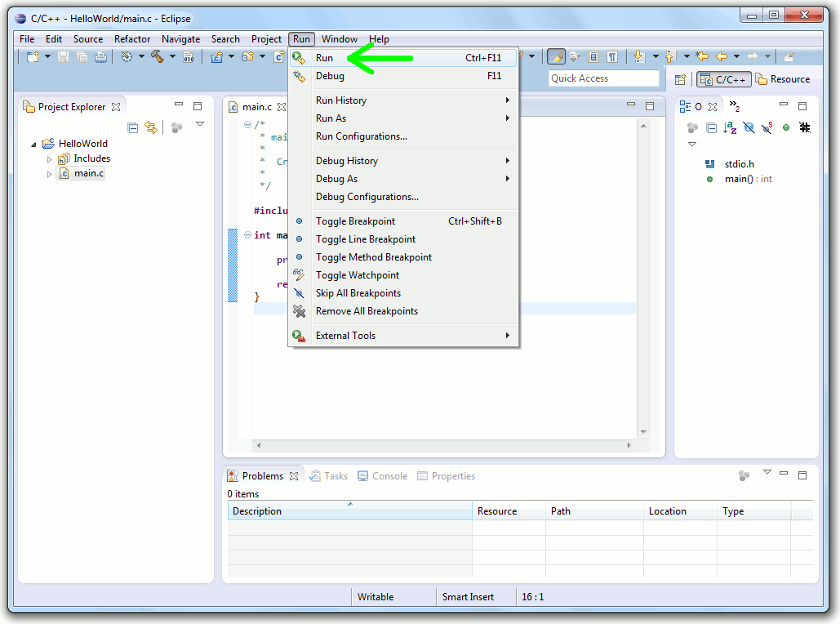The image size is (840, 624).
Task: Toggle Hide Fields in Outline view
Action: click(x=749, y=127)
